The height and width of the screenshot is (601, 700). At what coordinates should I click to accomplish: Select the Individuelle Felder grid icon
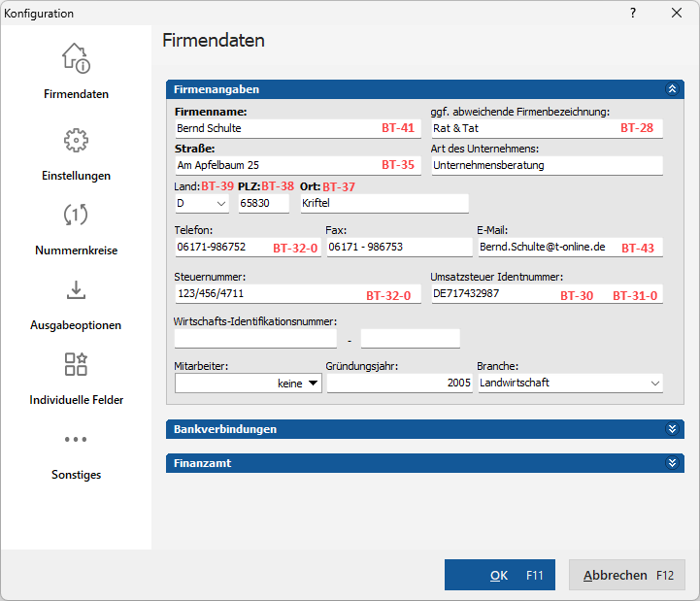pyautogui.click(x=76, y=364)
